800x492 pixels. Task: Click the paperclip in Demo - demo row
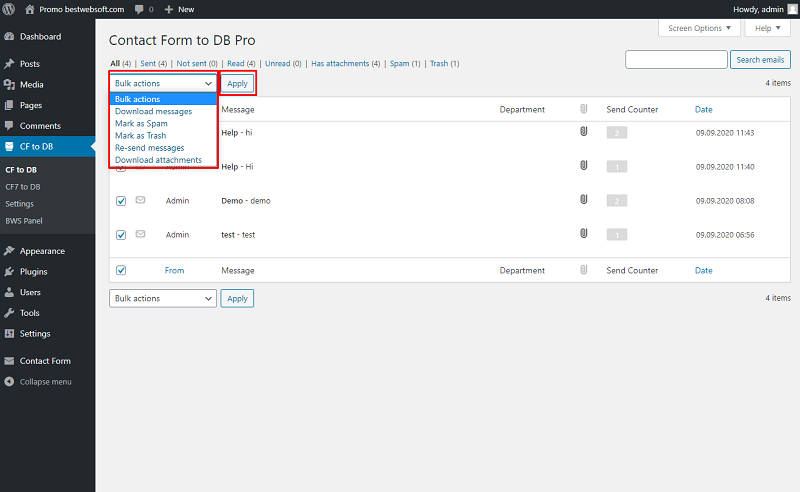click(x=584, y=200)
